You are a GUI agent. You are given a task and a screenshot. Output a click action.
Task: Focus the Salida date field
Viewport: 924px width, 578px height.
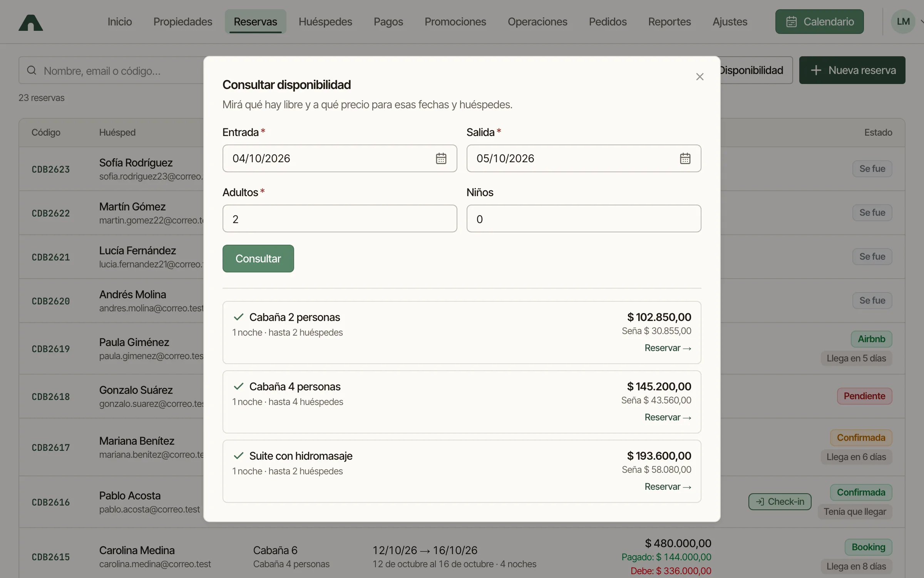coord(584,158)
